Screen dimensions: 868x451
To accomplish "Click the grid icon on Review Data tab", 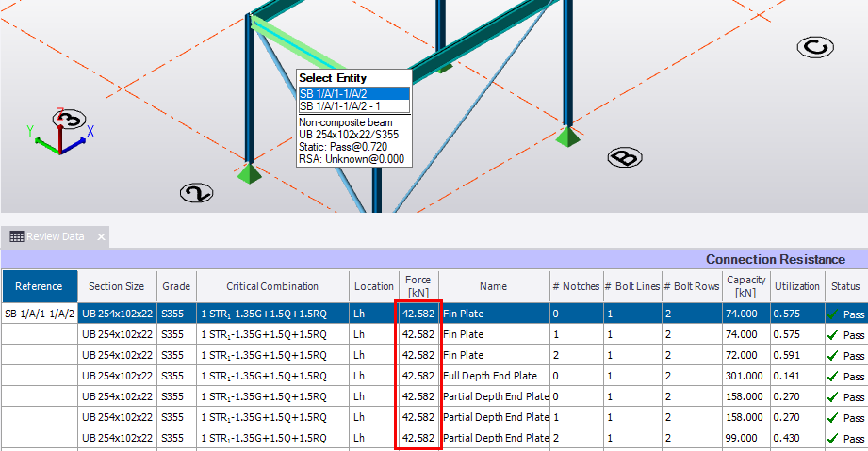I will point(16,237).
